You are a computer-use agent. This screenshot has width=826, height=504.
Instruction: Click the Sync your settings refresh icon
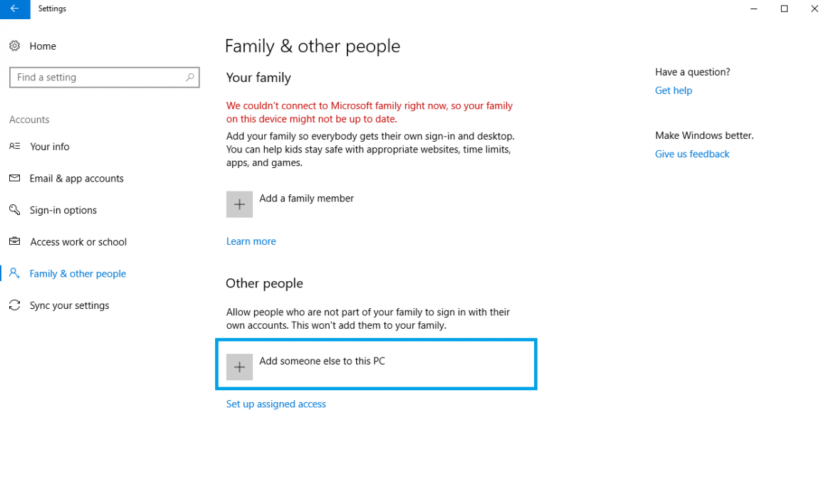coord(15,305)
